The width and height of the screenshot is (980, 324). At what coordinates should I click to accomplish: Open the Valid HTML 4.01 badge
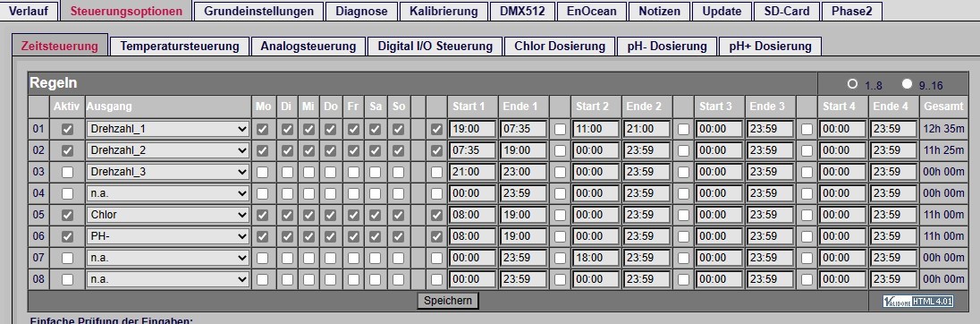(x=918, y=302)
